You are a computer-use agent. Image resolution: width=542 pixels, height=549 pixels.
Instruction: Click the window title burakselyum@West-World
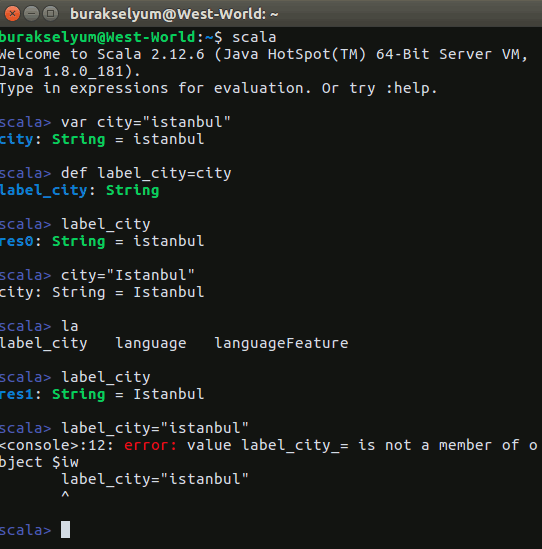pyautogui.click(x=174, y=14)
